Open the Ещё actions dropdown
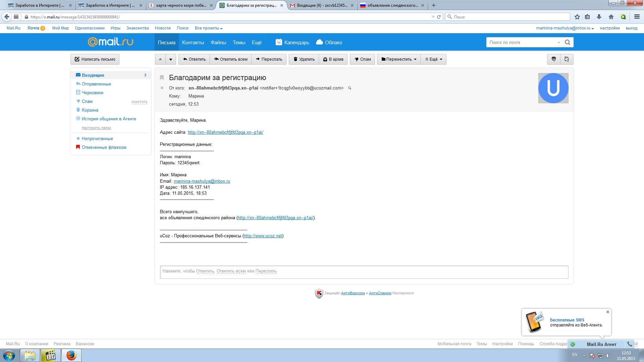The height and width of the screenshot is (362, 644). [433, 59]
